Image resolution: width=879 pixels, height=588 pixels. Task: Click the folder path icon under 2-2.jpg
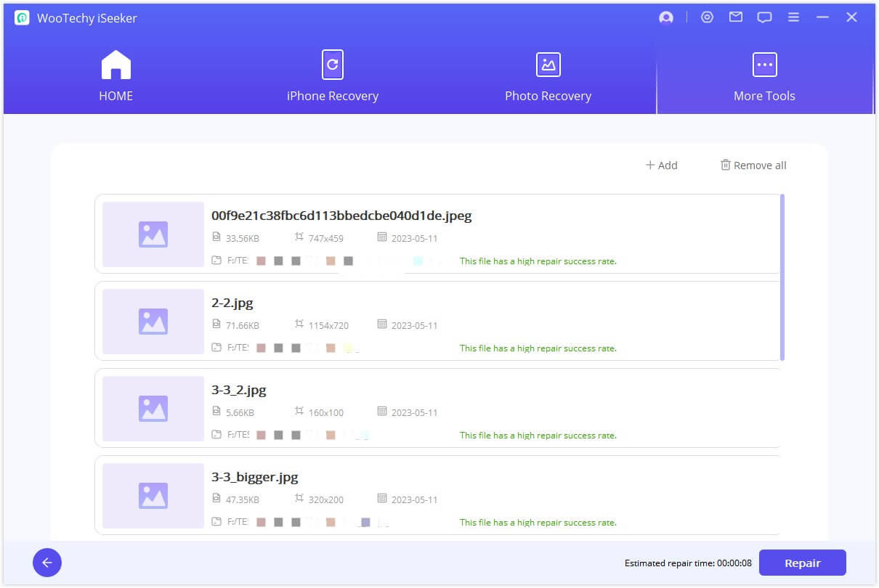[x=216, y=348]
